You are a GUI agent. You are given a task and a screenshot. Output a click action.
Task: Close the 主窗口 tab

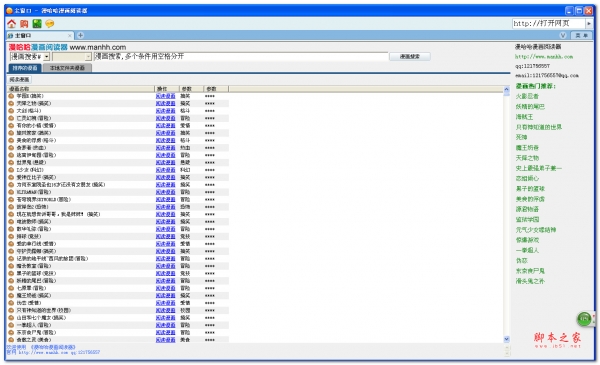point(69,36)
